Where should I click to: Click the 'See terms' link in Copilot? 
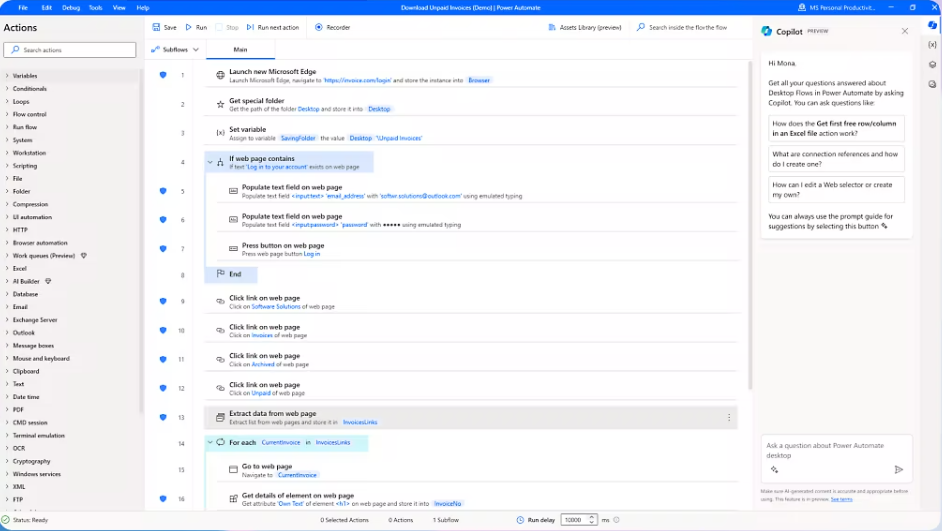841,498
